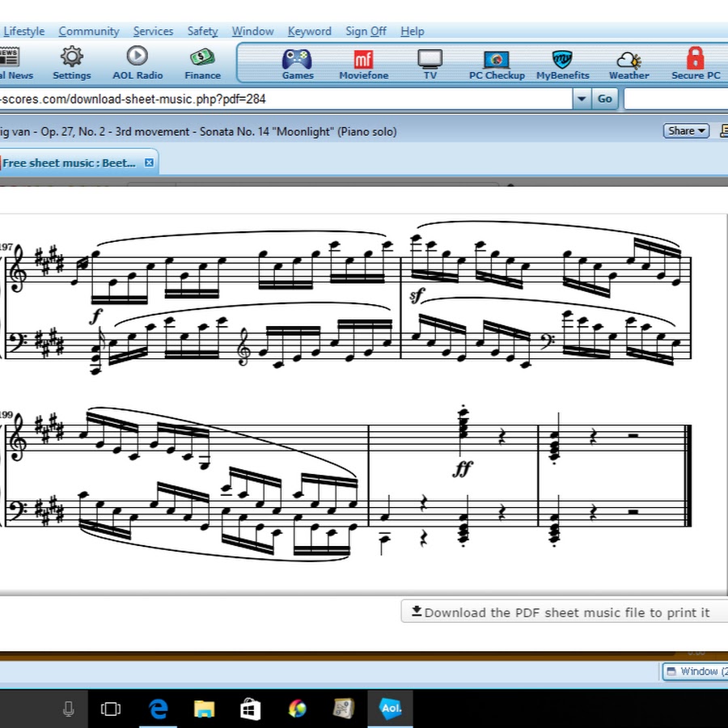Click the Window button in the status bar
This screenshot has height=728, width=728.
click(x=695, y=671)
